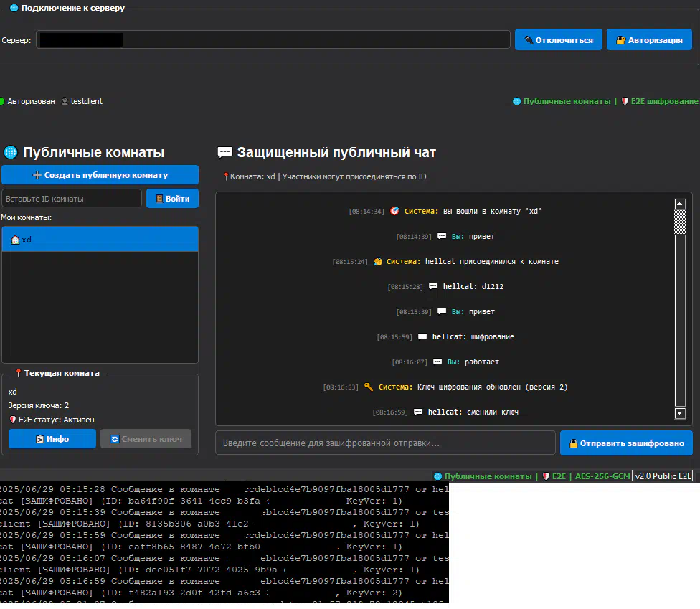
Task: Click the message icon next to hellcat: d1212
Action: [433, 286]
